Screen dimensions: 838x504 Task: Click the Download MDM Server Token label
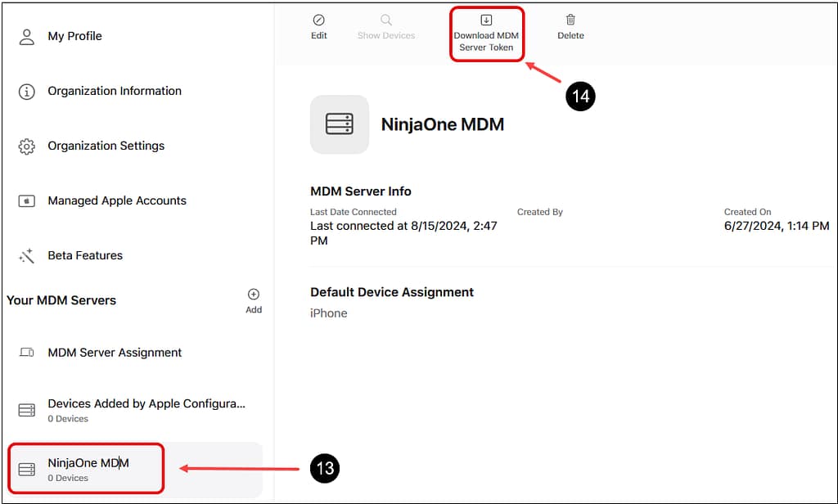click(x=486, y=42)
